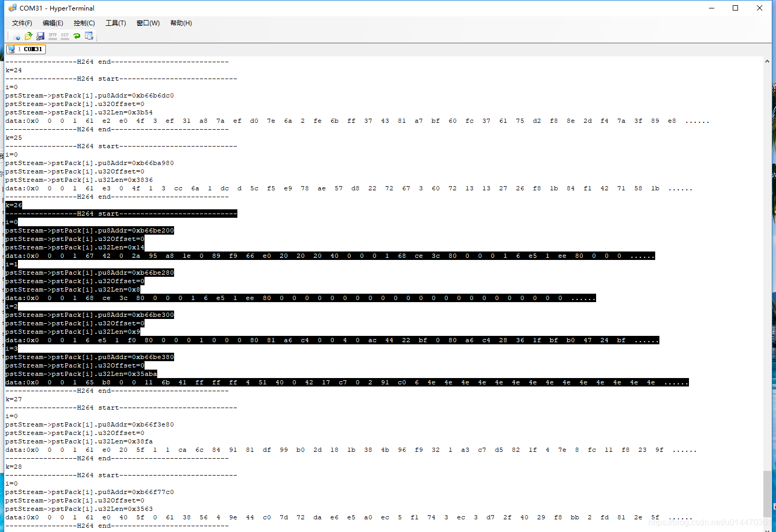Open the 帮助(H) menu
Screen dimensions: 776x532
click(x=181, y=23)
